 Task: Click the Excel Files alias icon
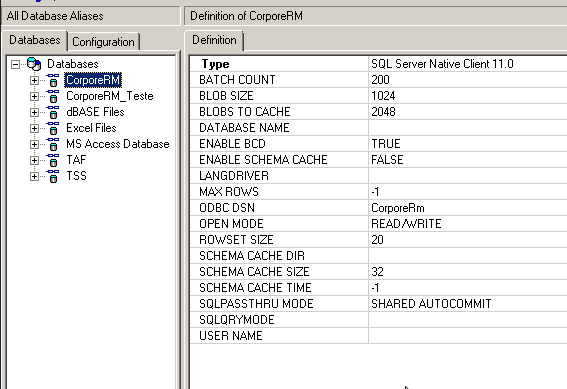coord(53,128)
